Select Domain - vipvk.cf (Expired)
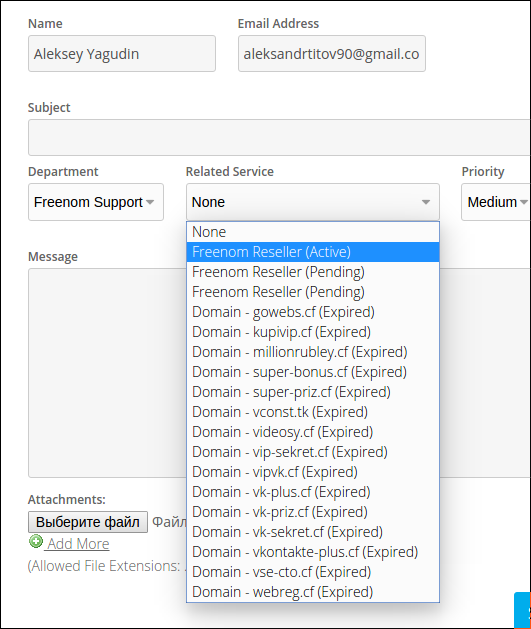Screen dimensions: 531x629 coord(313,472)
